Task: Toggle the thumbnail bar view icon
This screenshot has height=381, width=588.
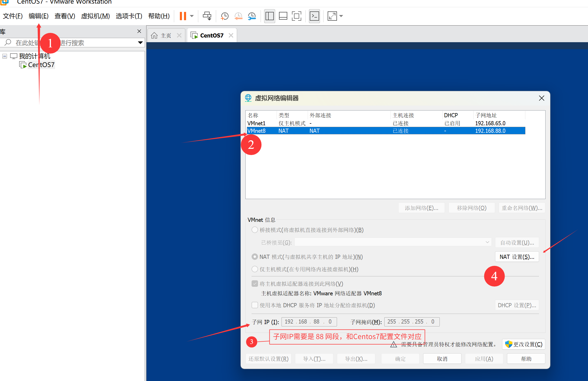Action: click(283, 16)
